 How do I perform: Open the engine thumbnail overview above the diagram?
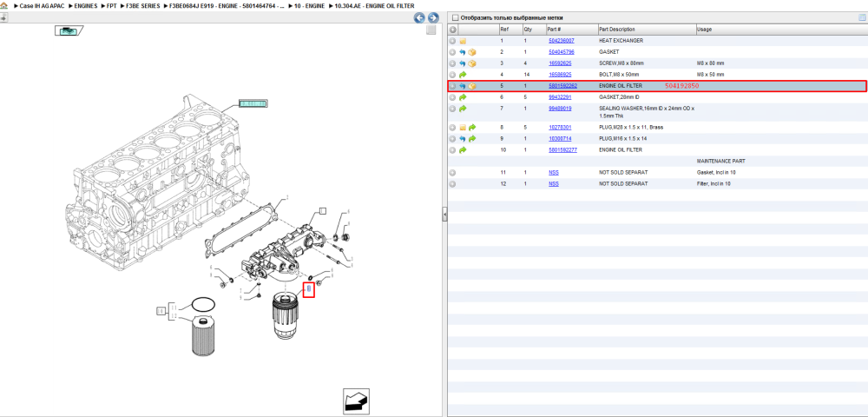68,31
